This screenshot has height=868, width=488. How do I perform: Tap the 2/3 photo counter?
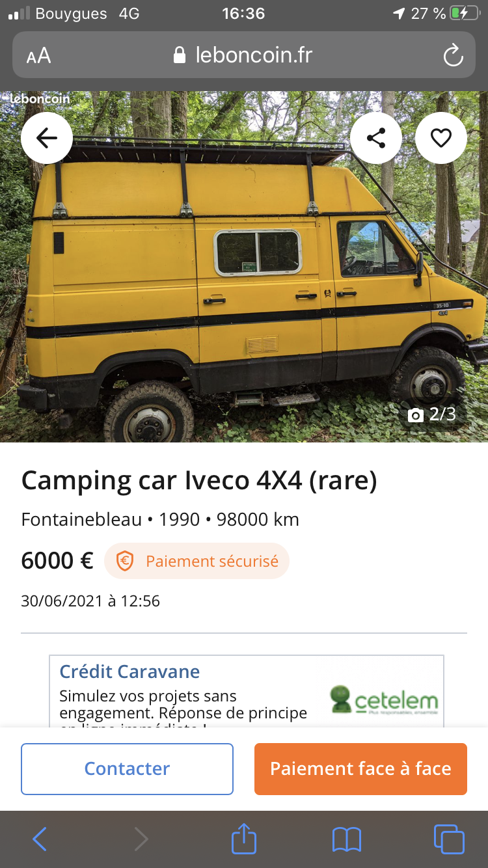(432, 414)
